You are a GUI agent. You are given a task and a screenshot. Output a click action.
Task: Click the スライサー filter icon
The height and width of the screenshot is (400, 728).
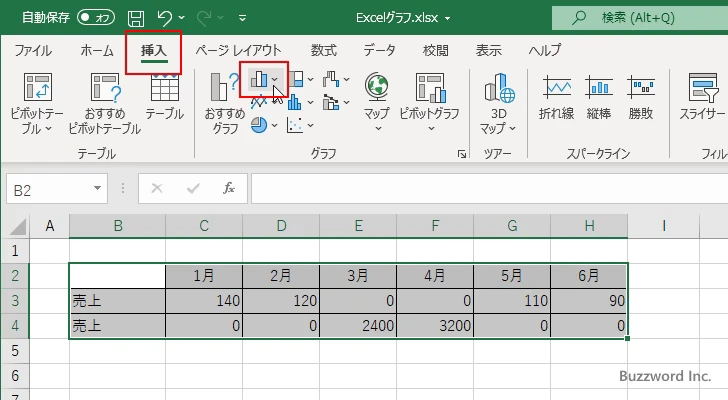(x=703, y=87)
